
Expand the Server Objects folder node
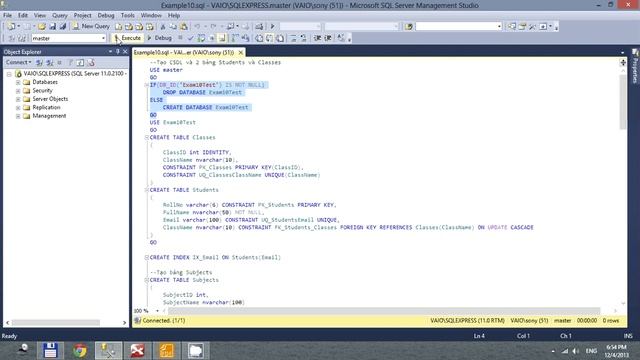(18, 99)
